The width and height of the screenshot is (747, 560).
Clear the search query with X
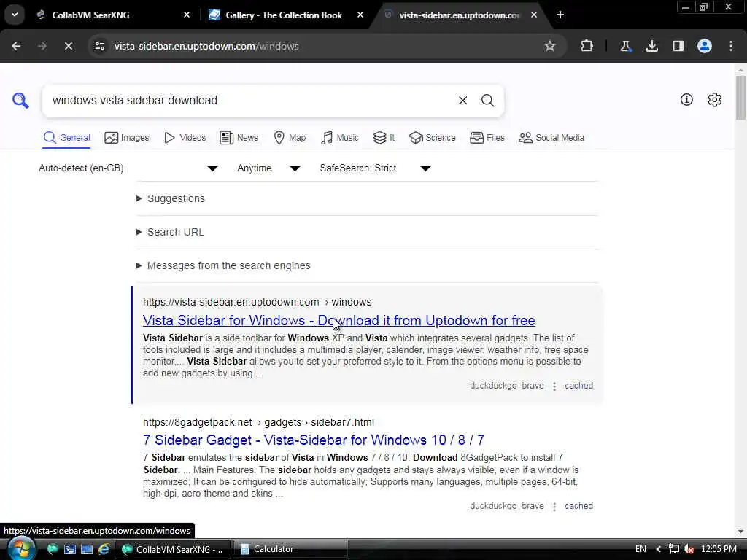462,101
